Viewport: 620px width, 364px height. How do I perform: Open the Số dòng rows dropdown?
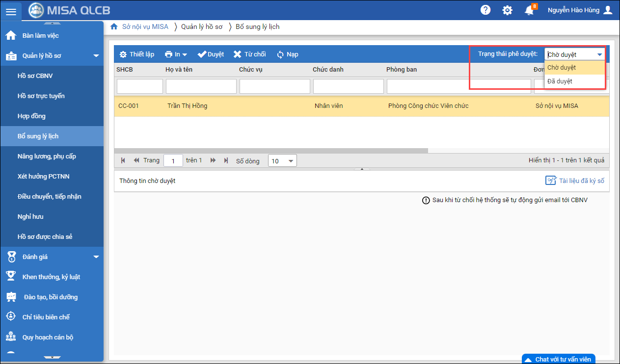tap(282, 161)
